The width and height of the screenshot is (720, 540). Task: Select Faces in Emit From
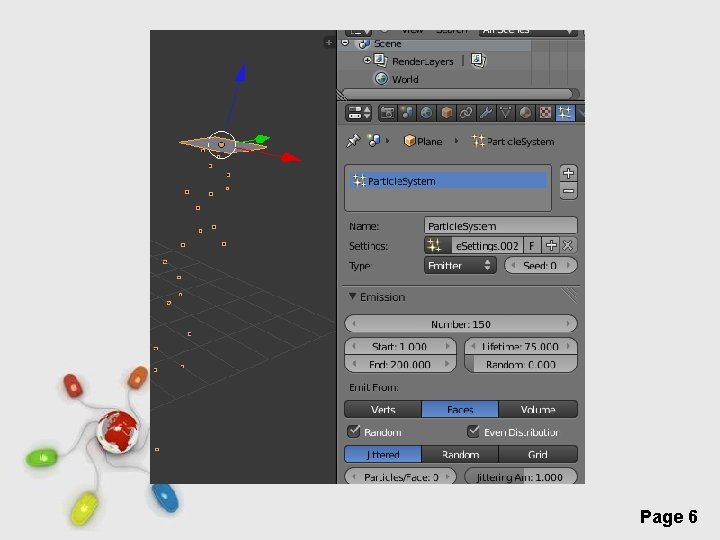pyautogui.click(x=460, y=409)
